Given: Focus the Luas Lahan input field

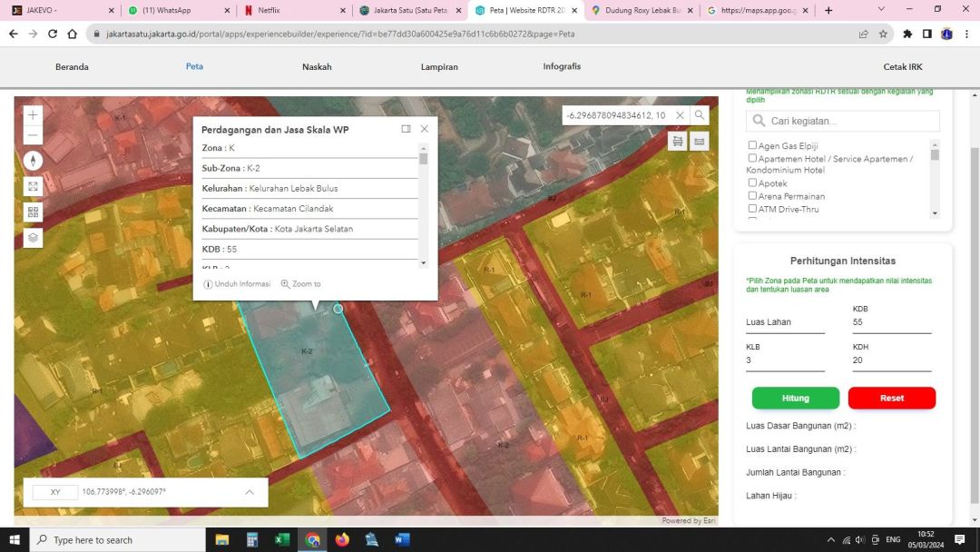Looking at the screenshot, I should 785,322.
